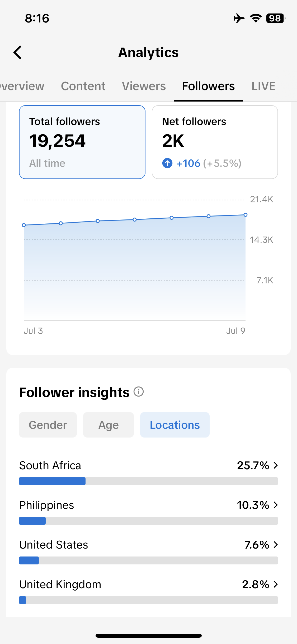Switch insights to Gender
Image resolution: width=297 pixels, height=644 pixels.
tap(48, 425)
